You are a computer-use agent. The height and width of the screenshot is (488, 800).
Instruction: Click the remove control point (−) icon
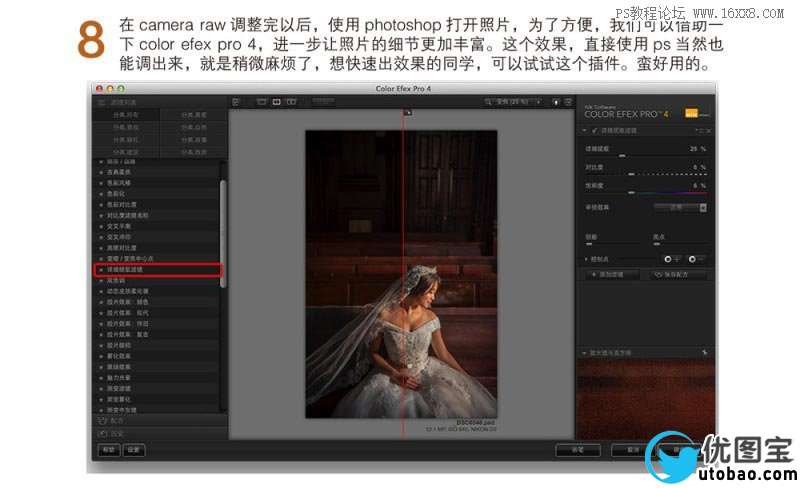[695, 259]
